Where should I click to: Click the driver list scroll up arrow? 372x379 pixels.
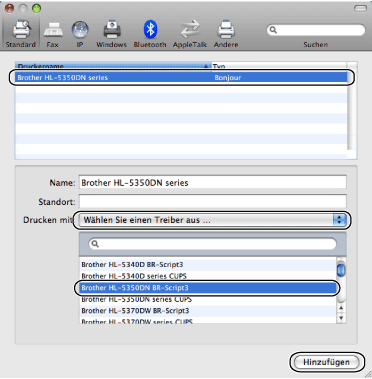pyautogui.click(x=341, y=308)
